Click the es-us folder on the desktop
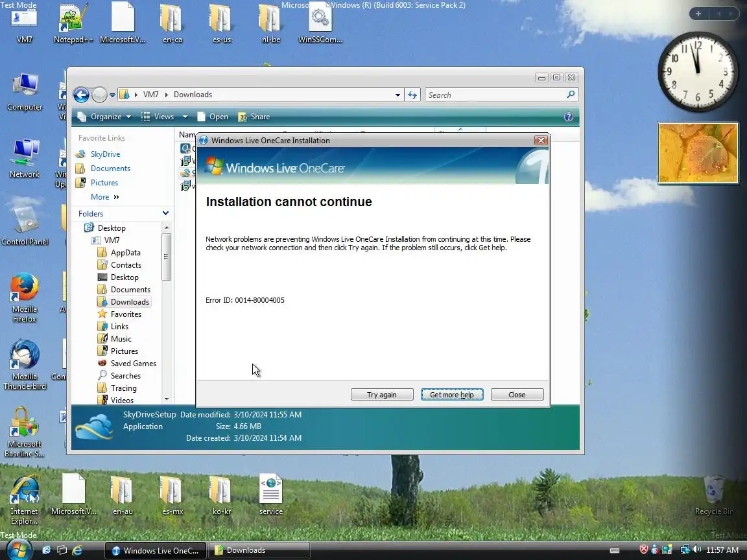The height and width of the screenshot is (560, 747). pos(222,24)
